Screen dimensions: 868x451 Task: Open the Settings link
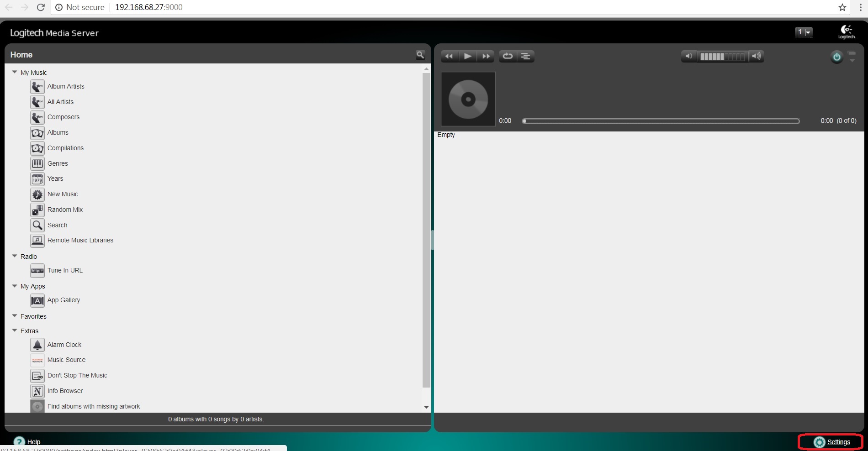point(838,442)
